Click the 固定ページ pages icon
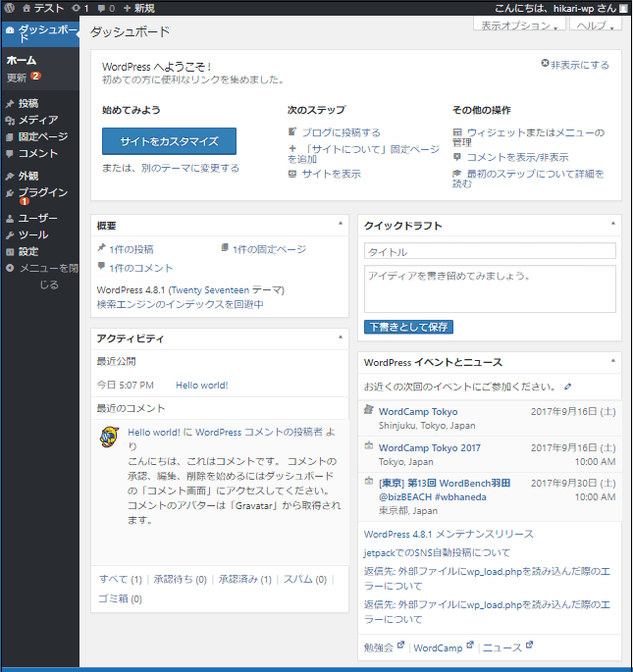Image resolution: width=633 pixels, height=672 pixels. pyautogui.click(x=10, y=137)
